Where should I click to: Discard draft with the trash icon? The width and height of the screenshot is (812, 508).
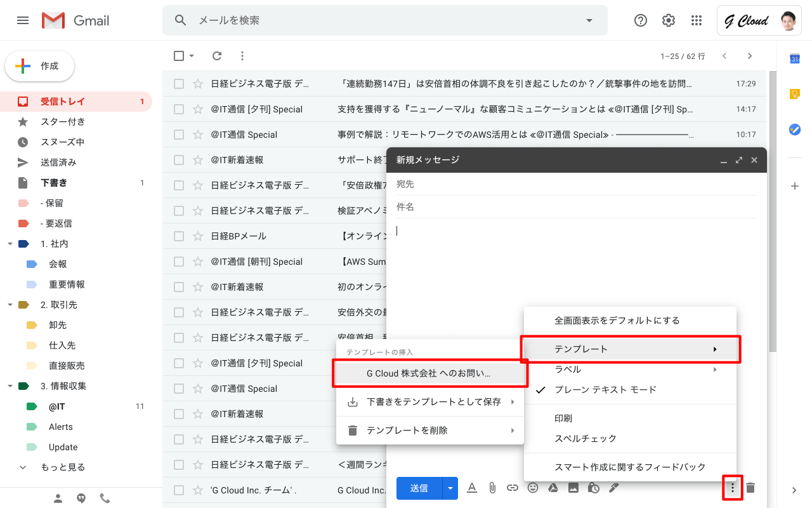pyautogui.click(x=750, y=488)
